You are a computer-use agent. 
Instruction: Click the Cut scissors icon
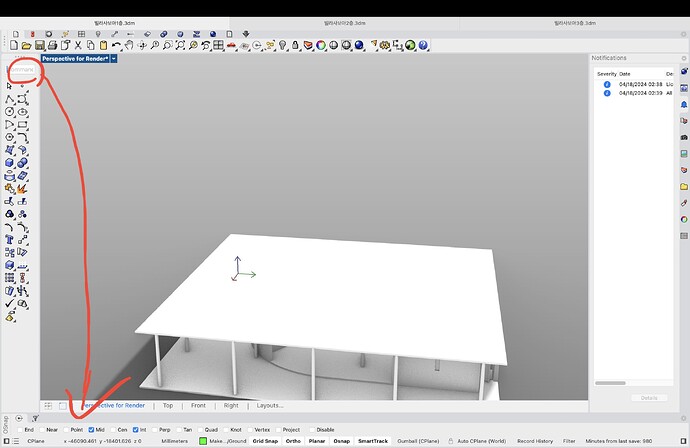(x=77, y=45)
